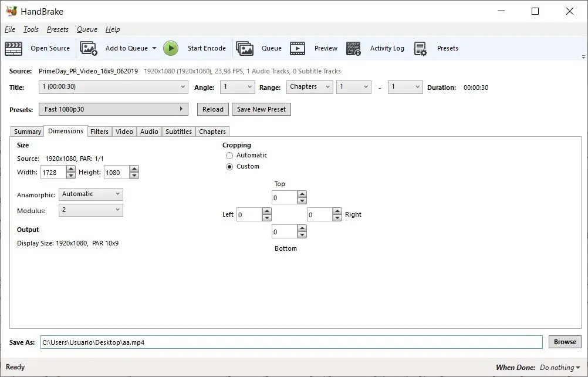
Task: Click the Presets document-gear icon
Action: 420,48
